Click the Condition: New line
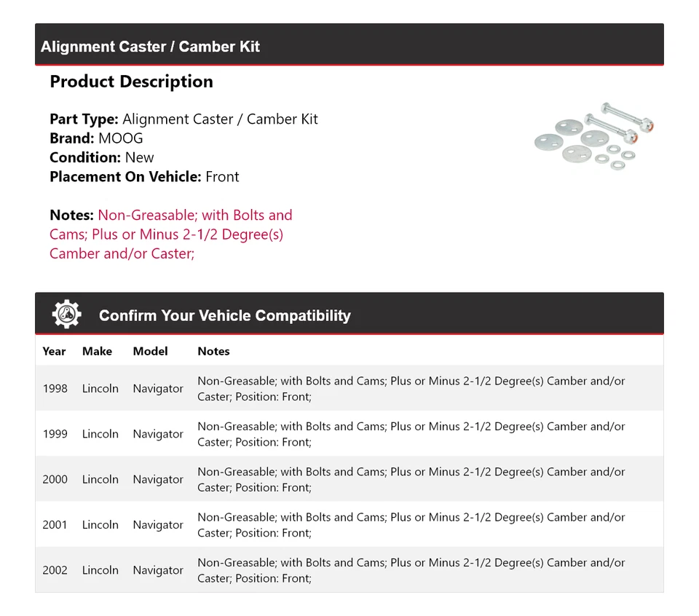 [102, 157]
